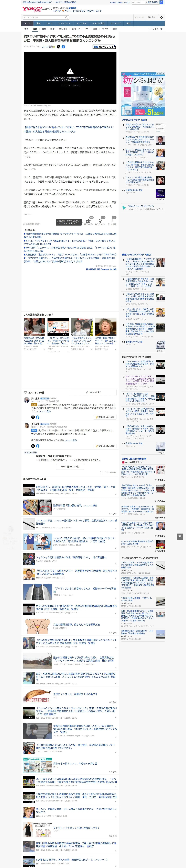Open 推奨環境 こちら link in video

(74, 81)
